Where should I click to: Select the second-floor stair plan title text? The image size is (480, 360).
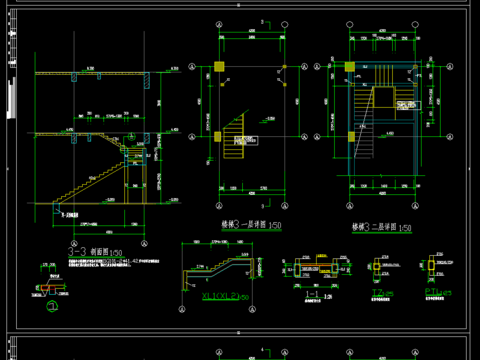[382, 227]
